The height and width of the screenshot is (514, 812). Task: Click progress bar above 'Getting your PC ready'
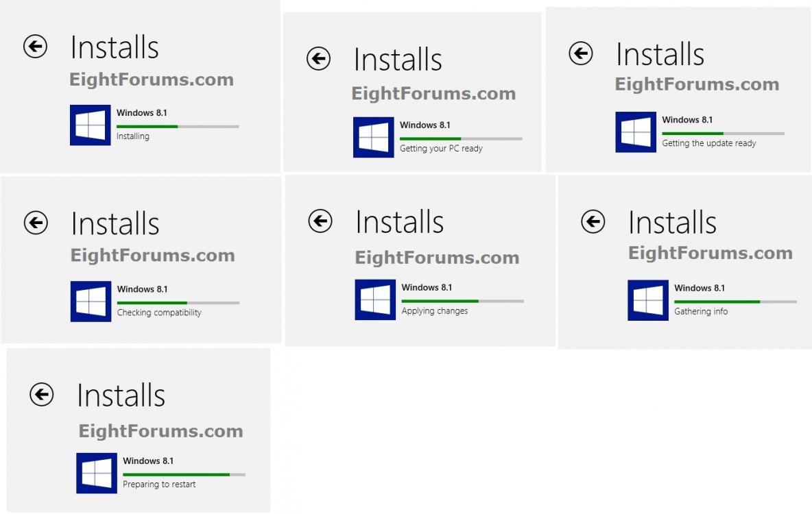[461, 138]
